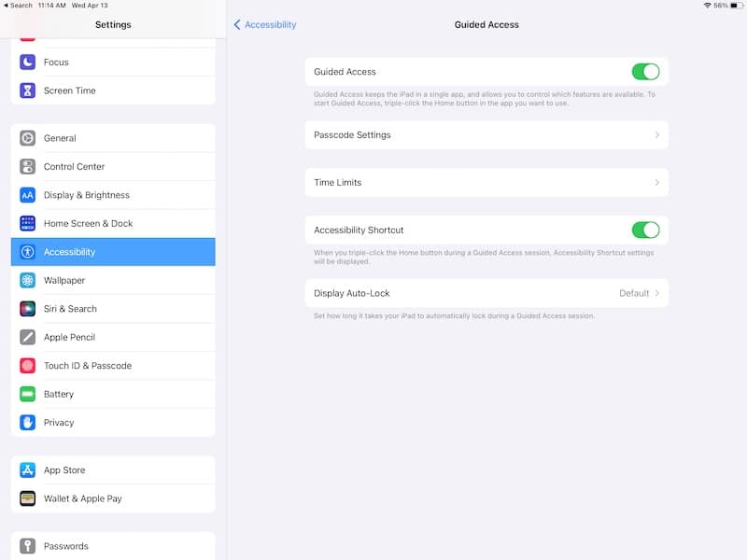Expand Passcode Settings chevron
The image size is (747, 560).
tap(657, 135)
